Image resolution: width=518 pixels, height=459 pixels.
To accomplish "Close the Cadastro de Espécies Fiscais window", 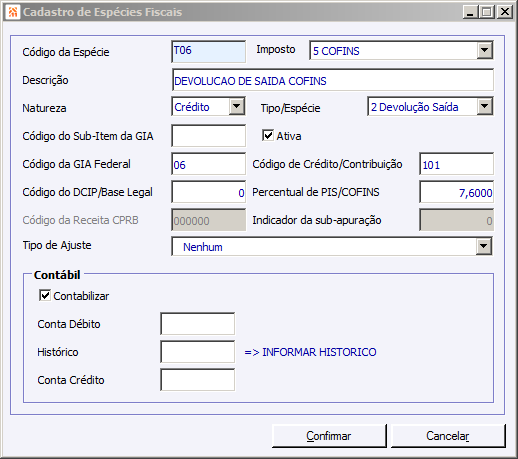I will 505,12.
